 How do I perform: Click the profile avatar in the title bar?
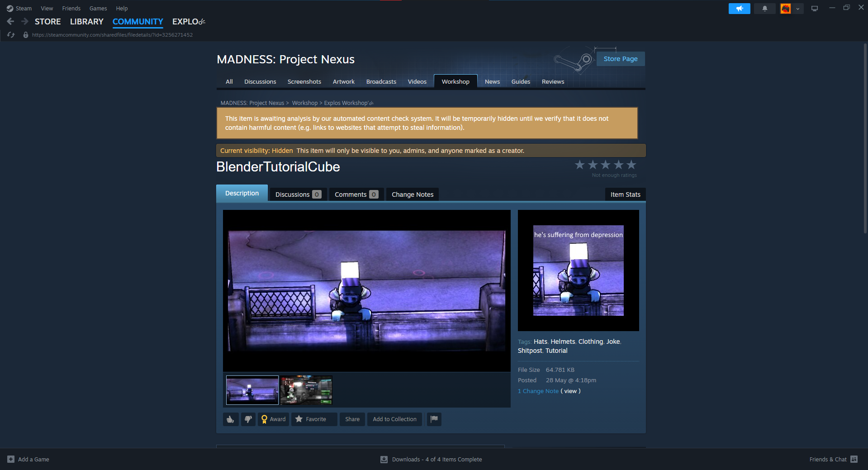[786, 9]
